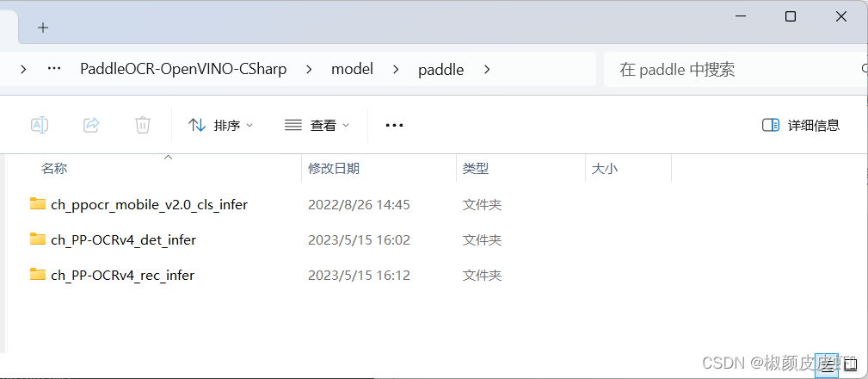Sort by 大小 column header
The image size is (868, 379).
point(605,169)
